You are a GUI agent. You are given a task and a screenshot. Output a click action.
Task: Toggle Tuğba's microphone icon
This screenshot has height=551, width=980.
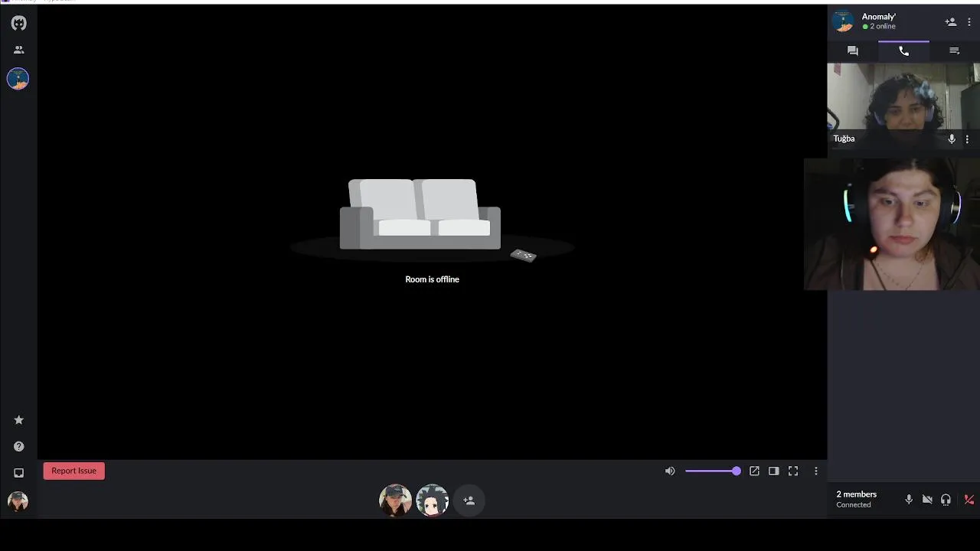[952, 139]
